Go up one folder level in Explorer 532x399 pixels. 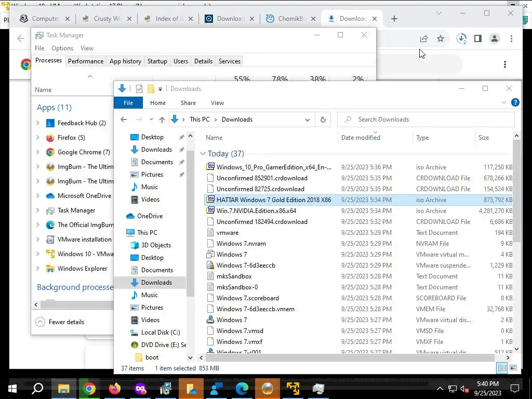162,119
